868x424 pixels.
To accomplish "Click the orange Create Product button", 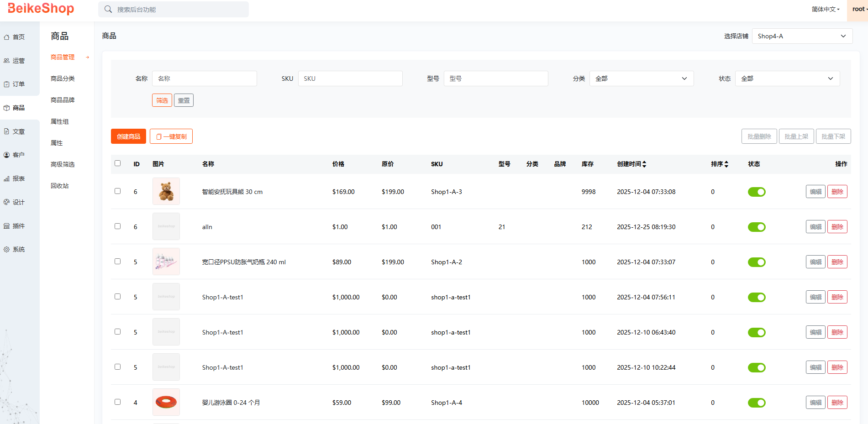I will (x=128, y=136).
